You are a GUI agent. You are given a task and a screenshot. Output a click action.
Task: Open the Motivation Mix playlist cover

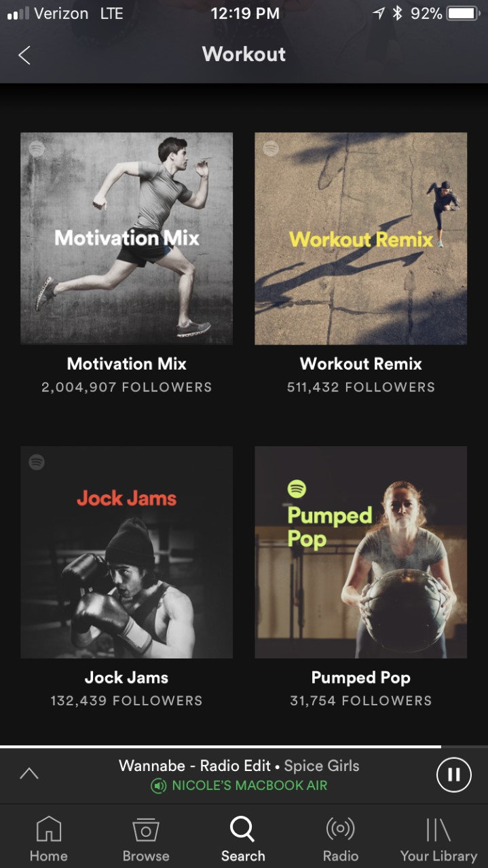(x=126, y=238)
